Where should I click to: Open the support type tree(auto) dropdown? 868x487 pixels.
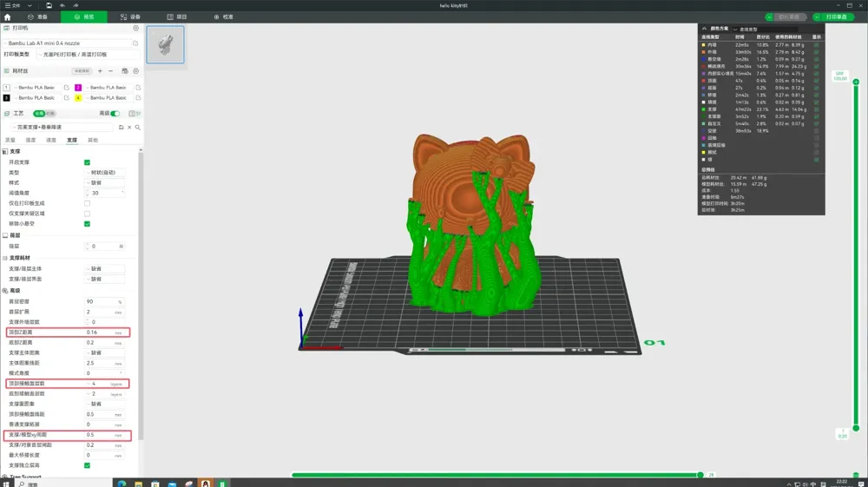coord(105,173)
